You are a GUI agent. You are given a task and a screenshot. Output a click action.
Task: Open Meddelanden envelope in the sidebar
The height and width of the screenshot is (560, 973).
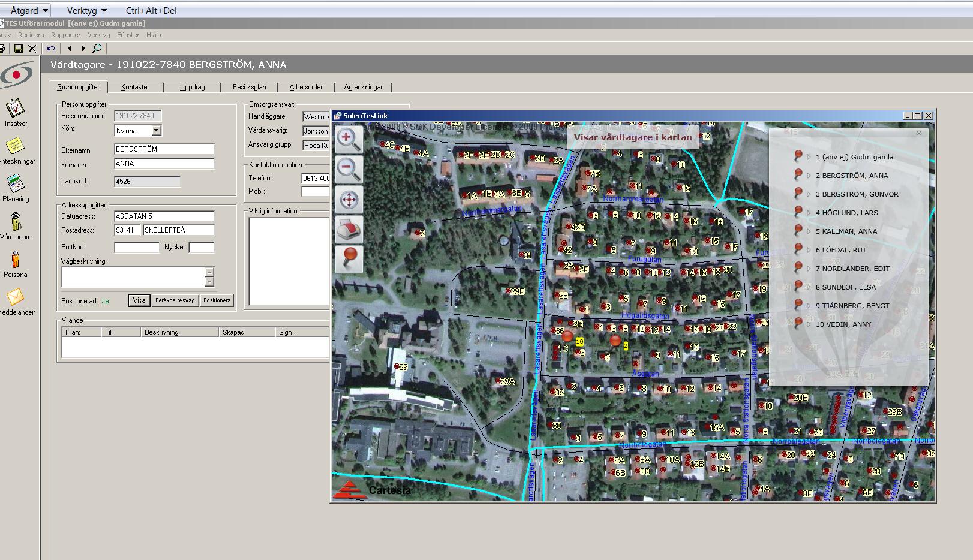pyautogui.click(x=16, y=302)
